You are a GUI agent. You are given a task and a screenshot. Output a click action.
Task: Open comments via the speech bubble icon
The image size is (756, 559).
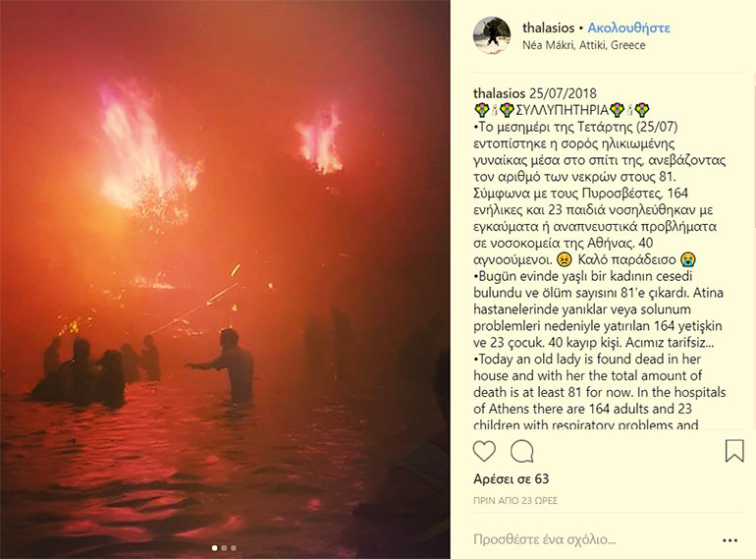(x=521, y=452)
